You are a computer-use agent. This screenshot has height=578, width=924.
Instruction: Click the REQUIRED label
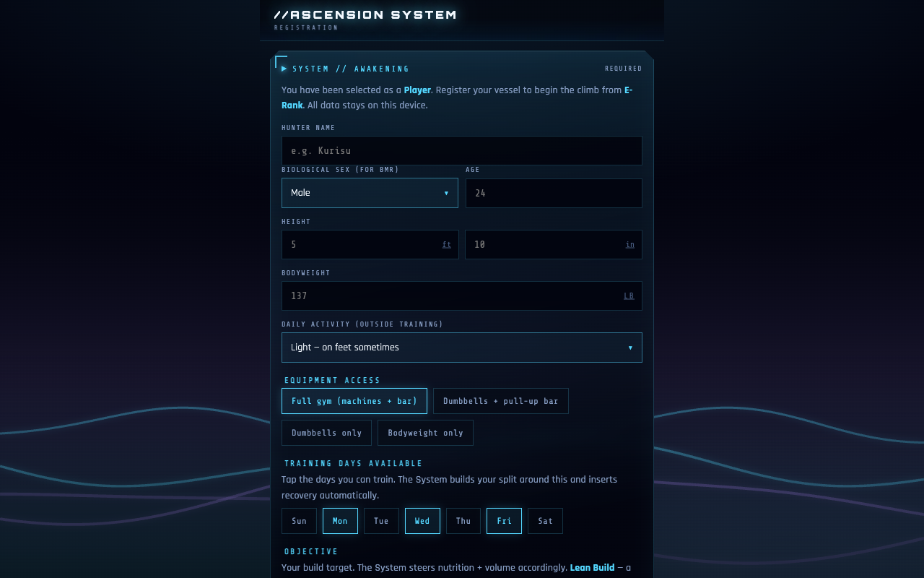[624, 69]
